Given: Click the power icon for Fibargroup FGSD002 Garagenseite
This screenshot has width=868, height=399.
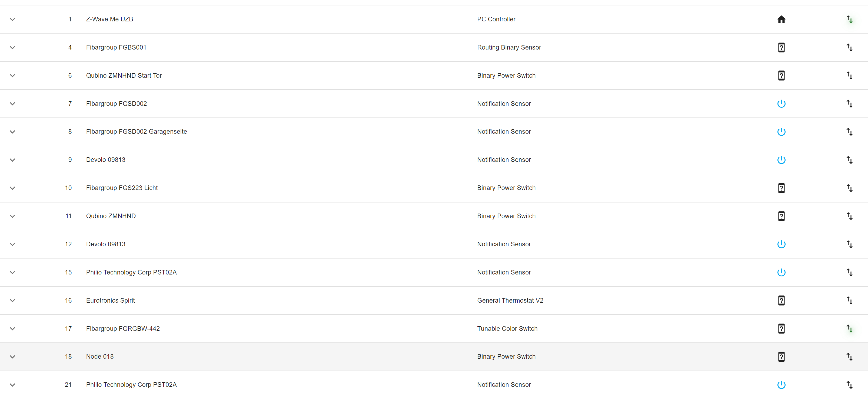Looking at the screenshot, I should point(781,132).
